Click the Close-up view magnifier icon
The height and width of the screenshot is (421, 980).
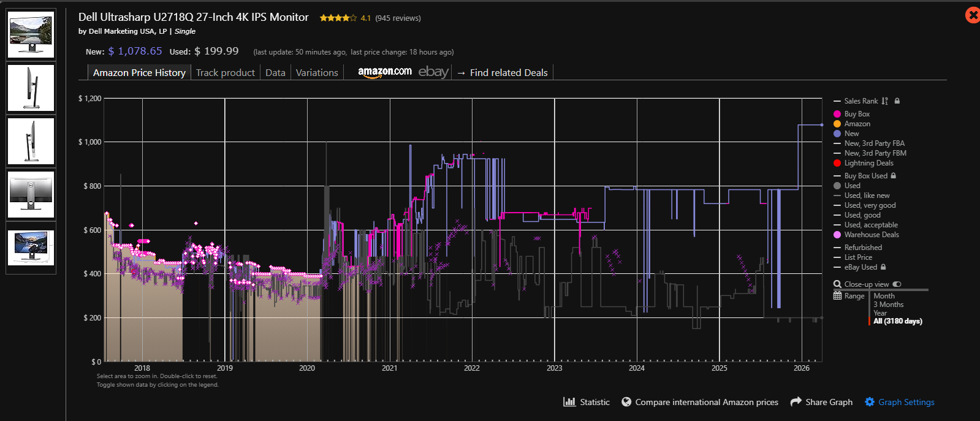pos(837,284)
